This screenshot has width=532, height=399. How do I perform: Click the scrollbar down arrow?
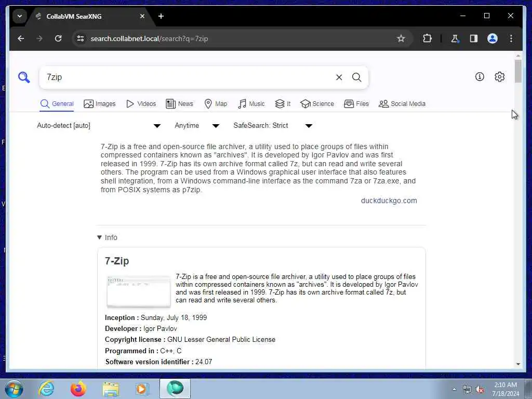[518, 364]
